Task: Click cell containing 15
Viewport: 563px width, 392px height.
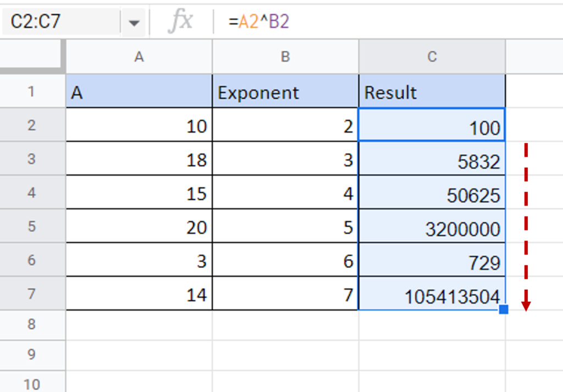Action: (139, 192)
